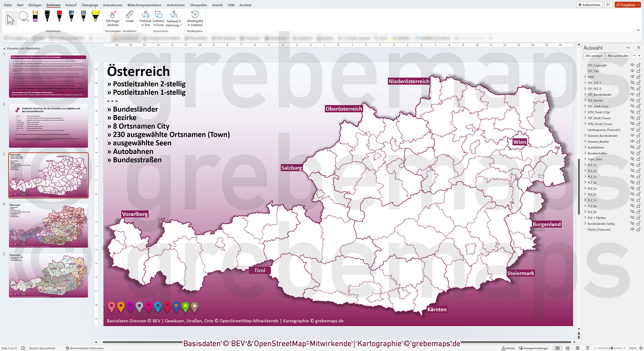Show the Autobahnen layer
644x351 pixels.
(x=632, y=147)
